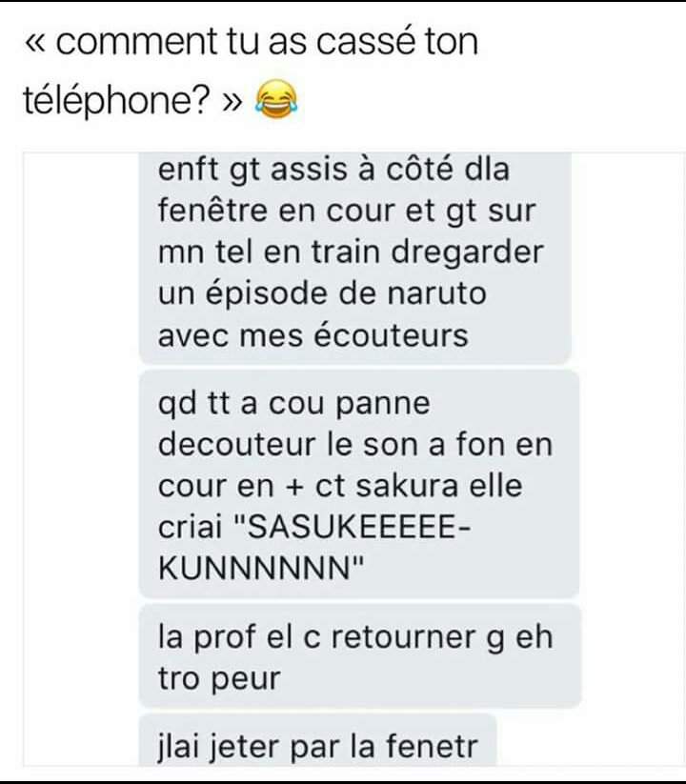Screen dimensions: 686x784
Task: Click the embedded screenshot image of the chat
Action: click(x=353, y=458)
